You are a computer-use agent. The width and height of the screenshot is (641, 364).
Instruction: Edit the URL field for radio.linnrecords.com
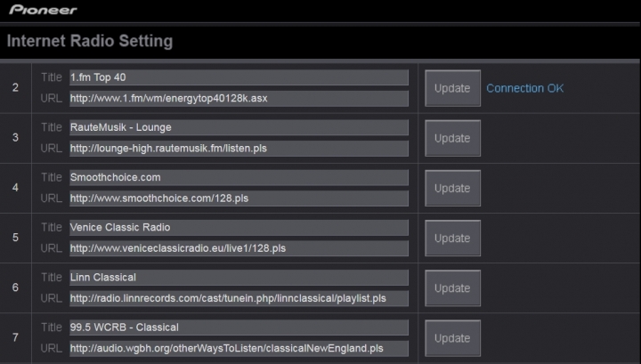click(x=239, y=298)
